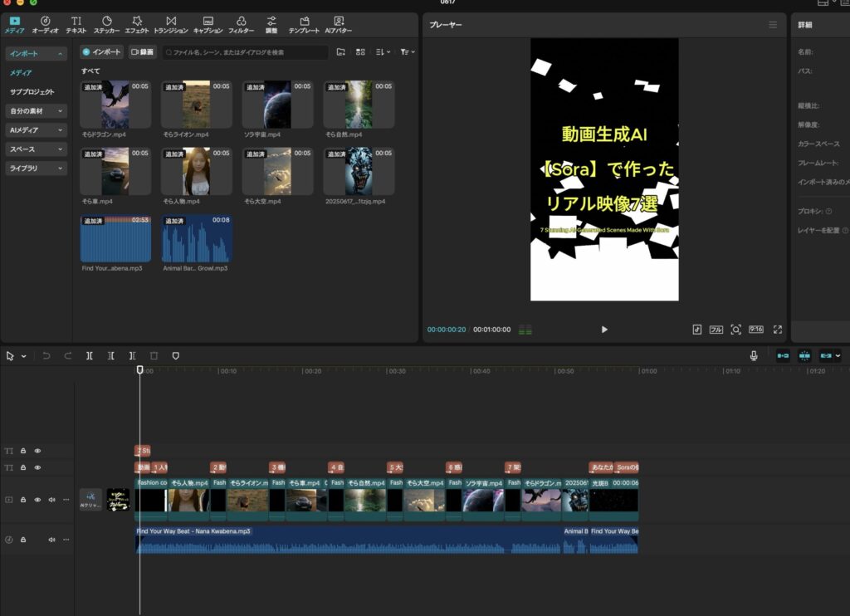Open the Audio (オーディオ) tab
850x616 pixels.
pyautogui.click(x=45, y=25)
